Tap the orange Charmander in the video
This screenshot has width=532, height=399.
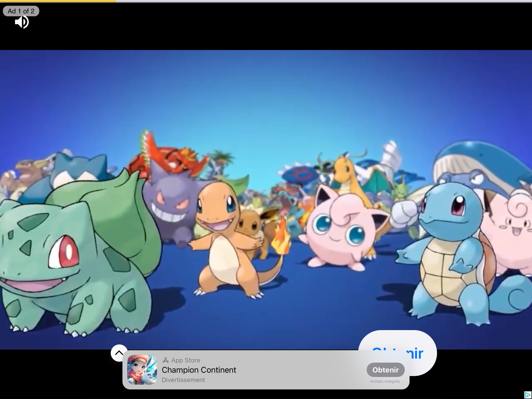[223, 239]
